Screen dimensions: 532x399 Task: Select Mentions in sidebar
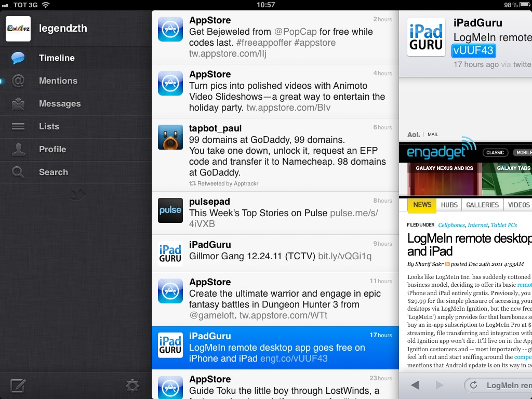pyautogui.click(x=76, y=81)
